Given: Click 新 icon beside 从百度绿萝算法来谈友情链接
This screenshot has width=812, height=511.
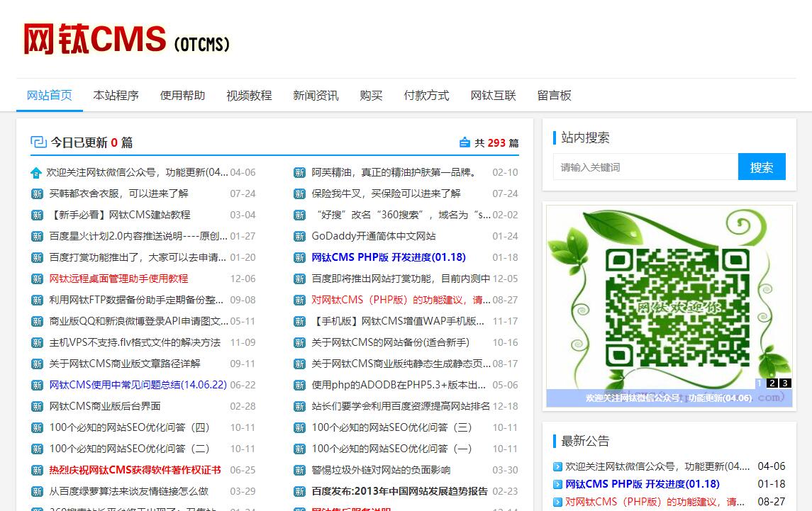Looking at the screenshot, I should tap(37, 491).
